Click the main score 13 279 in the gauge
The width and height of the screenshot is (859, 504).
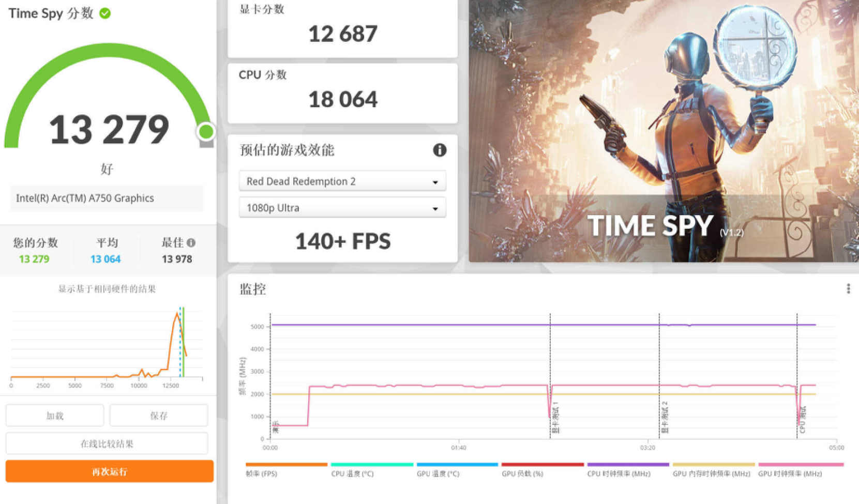[109, 129]
